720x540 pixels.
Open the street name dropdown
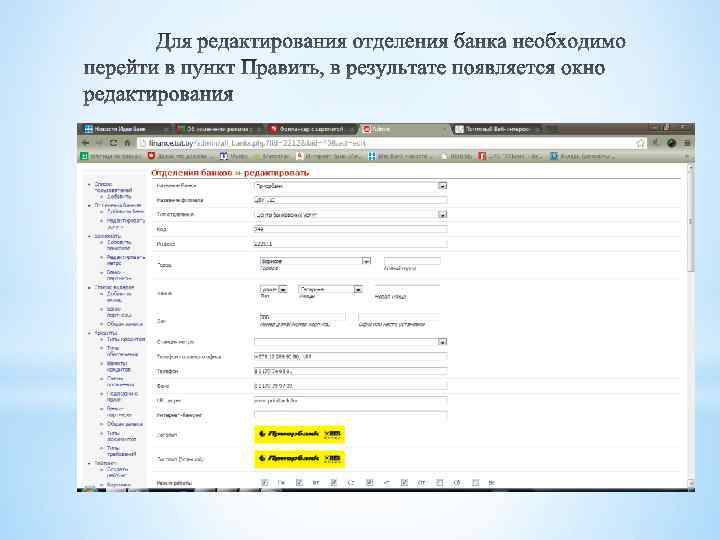point(330,289)
